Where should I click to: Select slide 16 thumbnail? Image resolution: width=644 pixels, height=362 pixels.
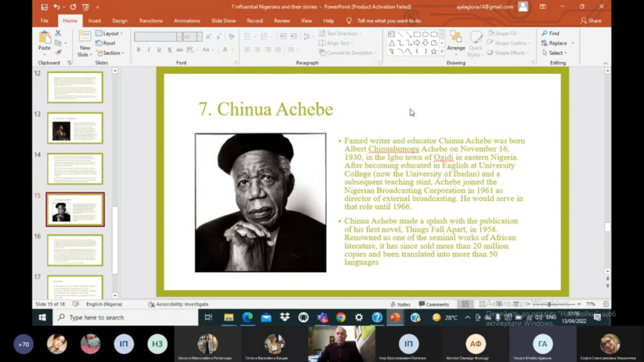[x=75, y=250]
